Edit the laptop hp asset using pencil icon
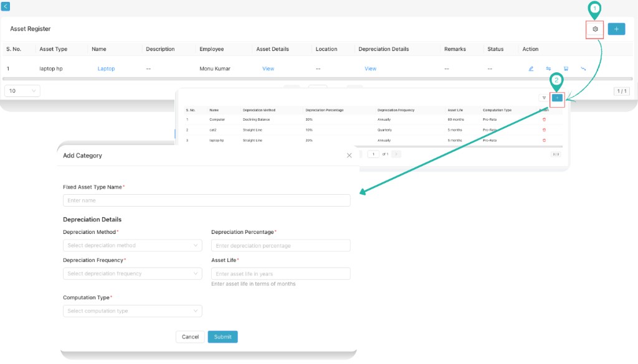Viewport: 638px width, 364px height. pos(530,68)
